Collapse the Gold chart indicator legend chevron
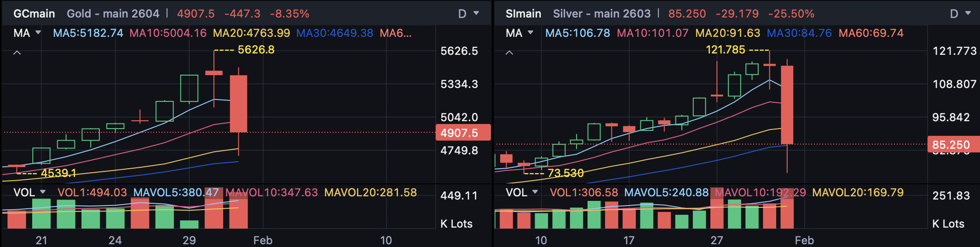The height and width of the screenshot is (247, 980). pos(17,53)
